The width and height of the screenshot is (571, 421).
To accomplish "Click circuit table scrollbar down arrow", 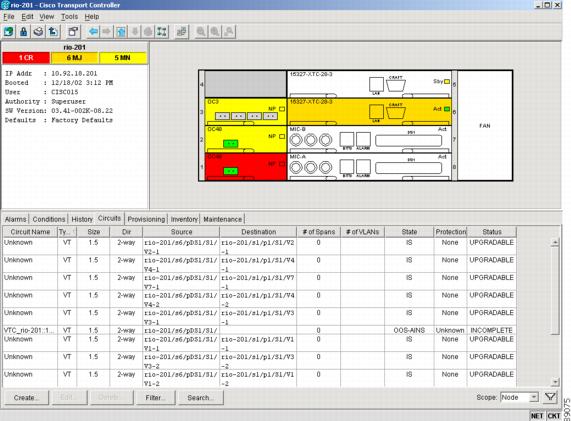I will click(x=555, y=382).
